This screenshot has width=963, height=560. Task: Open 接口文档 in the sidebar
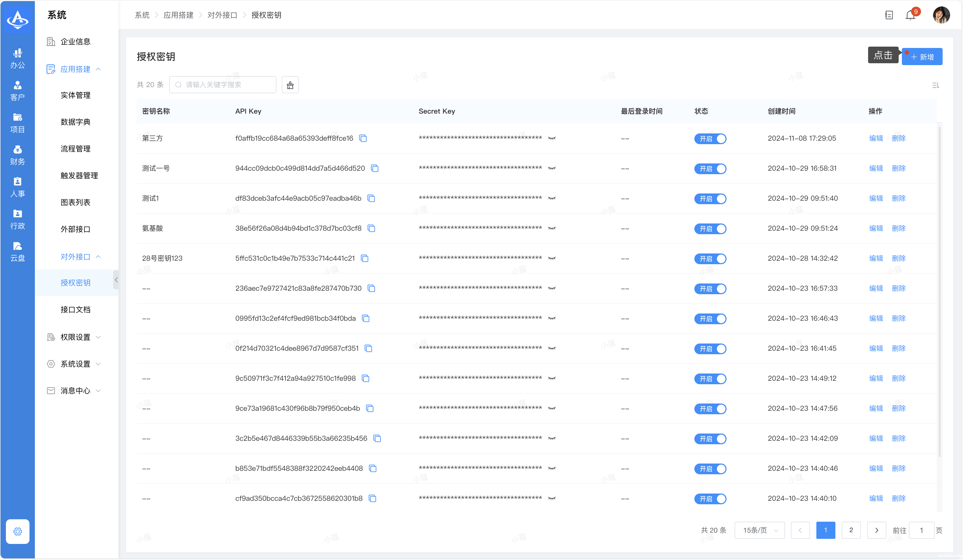(75, 309)
